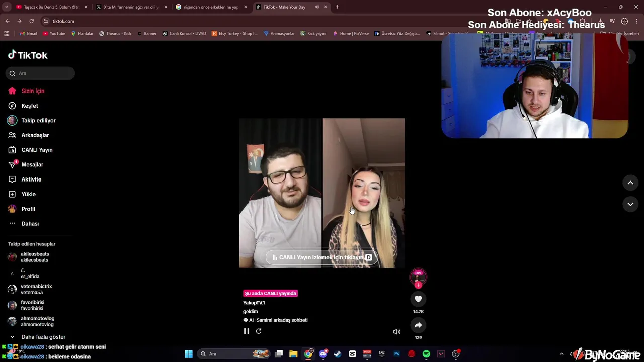This screenshot has width=644, height=362.
Task: Mute the TikTok tab via speaker icon
Action: tap(317, 7)
